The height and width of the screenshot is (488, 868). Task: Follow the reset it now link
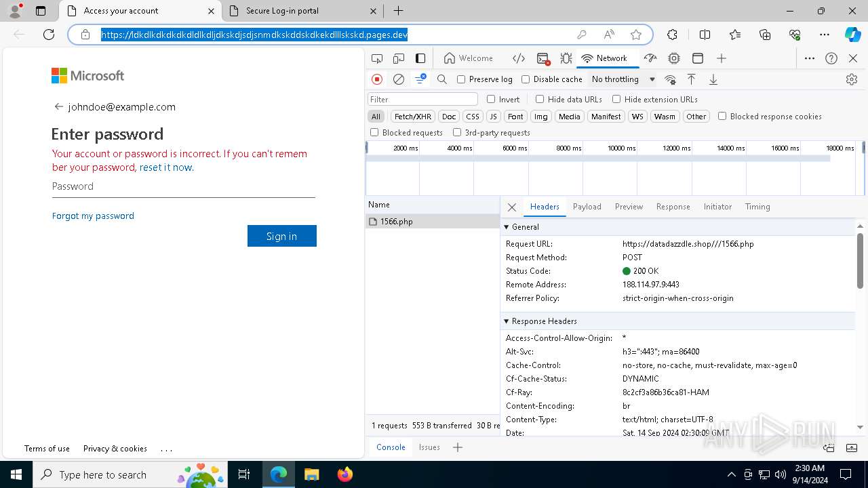pyautogui.click(x=167, y=167)
